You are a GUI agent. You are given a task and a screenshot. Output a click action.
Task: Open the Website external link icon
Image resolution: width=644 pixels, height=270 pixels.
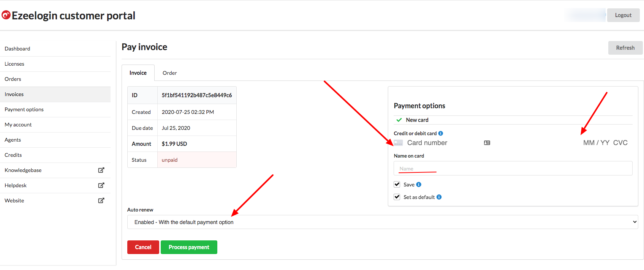coord(101,201)
